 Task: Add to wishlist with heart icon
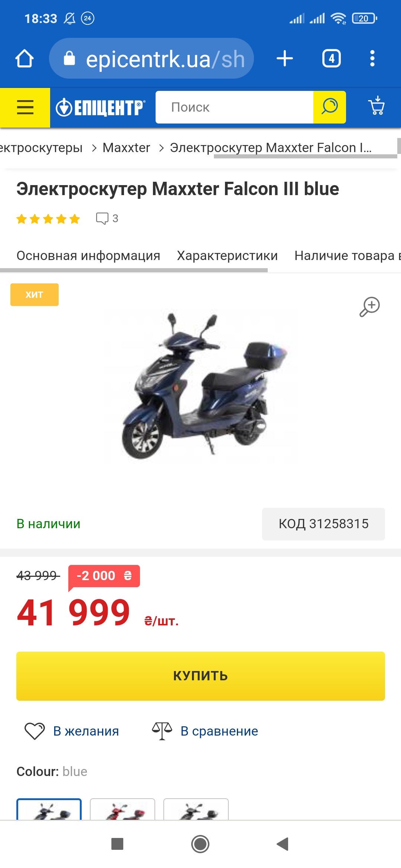[72, 731]
